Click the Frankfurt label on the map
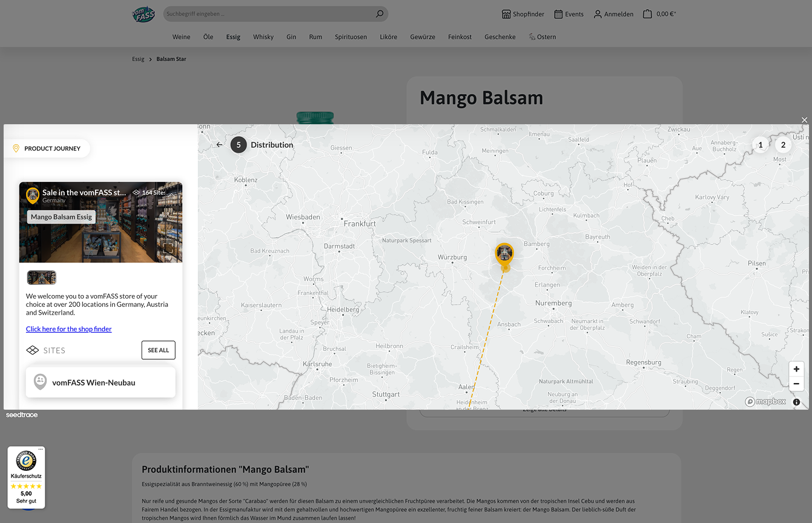 pyautogui.click(x=360, y=224)
